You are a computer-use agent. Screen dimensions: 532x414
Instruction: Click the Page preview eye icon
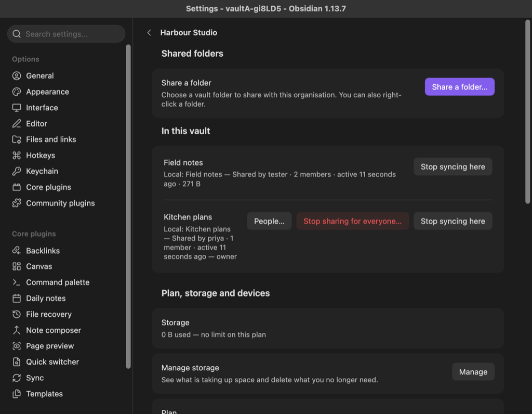[17, 346]
